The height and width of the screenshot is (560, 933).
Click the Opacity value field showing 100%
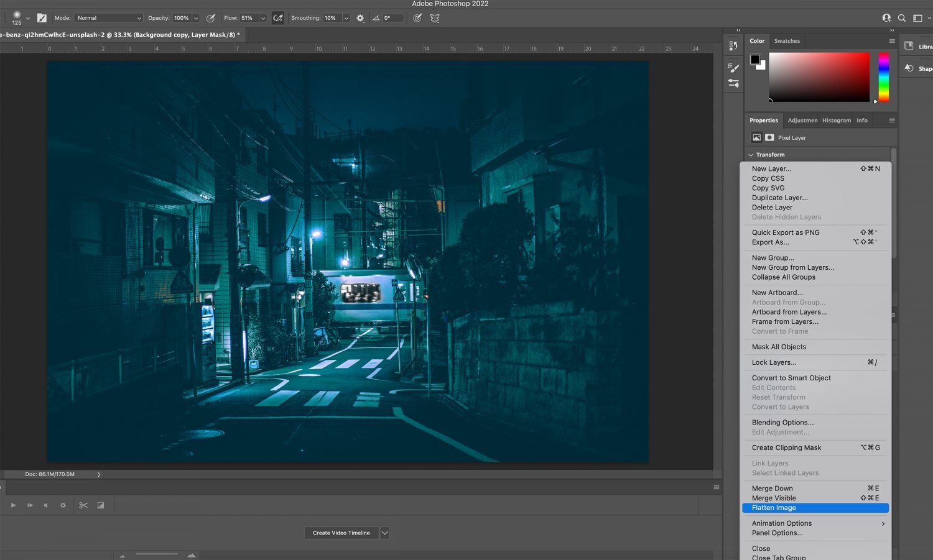[182, 18]
